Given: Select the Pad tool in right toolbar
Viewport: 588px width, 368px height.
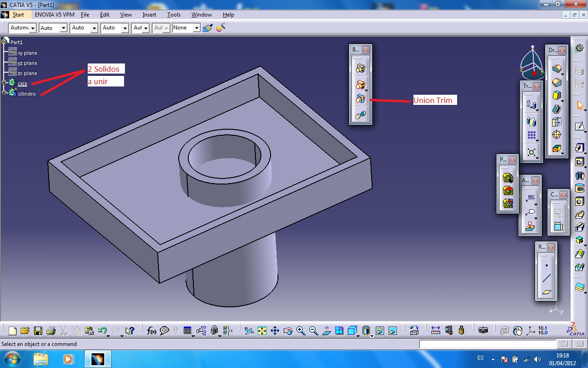Looking at the screenshot, I should click(x=580, y=148).
